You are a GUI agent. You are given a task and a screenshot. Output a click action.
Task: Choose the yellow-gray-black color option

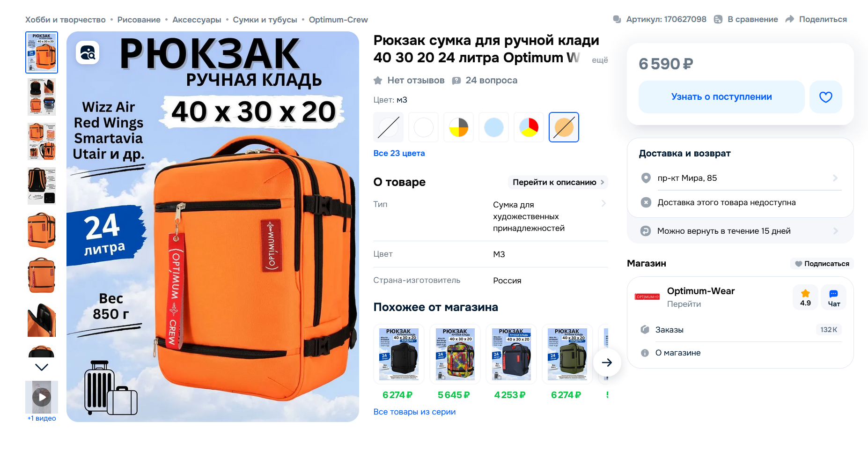point(458,127)
